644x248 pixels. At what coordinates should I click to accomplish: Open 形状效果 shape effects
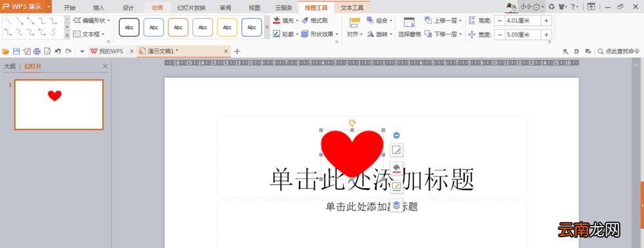pos(320,34)
